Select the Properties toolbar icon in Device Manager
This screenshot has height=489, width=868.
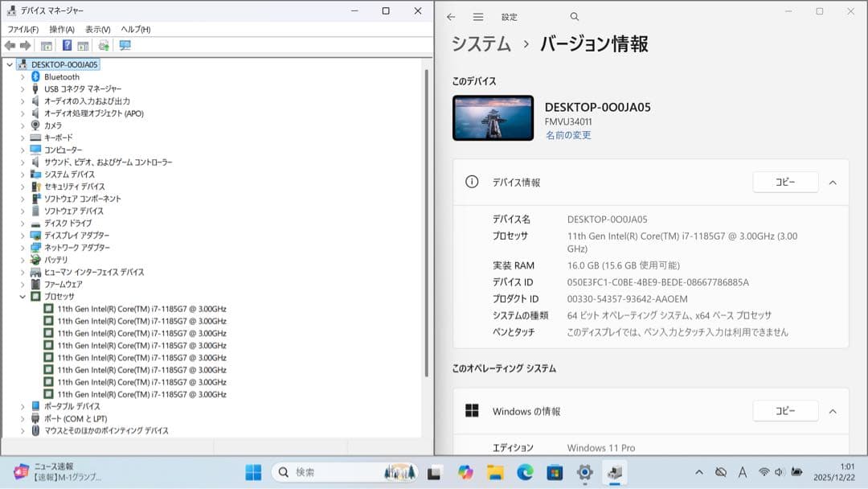[x=46, y=46]
